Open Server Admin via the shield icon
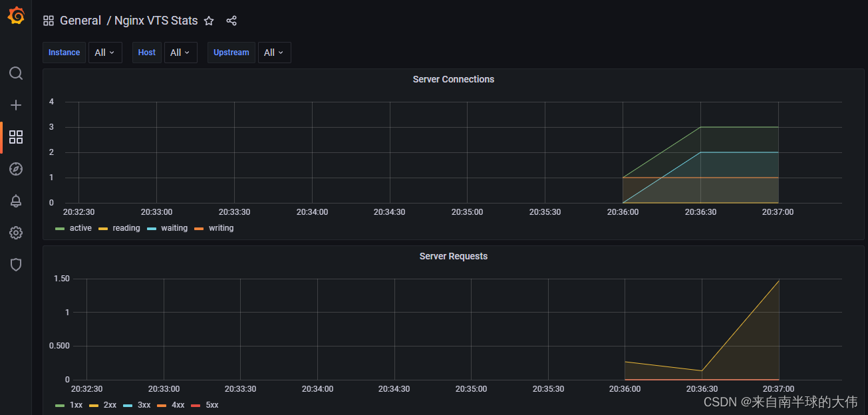 click(x=15, y=265)
